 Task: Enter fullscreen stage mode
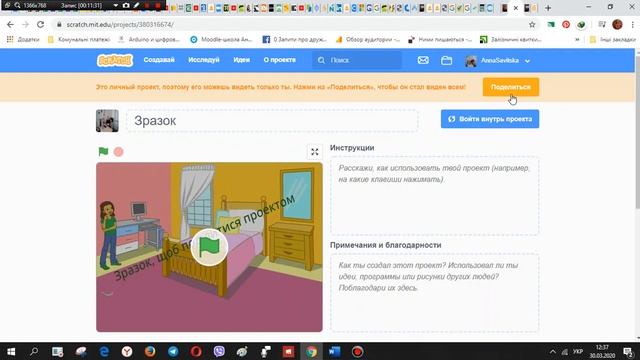click(x=314, y=152)
